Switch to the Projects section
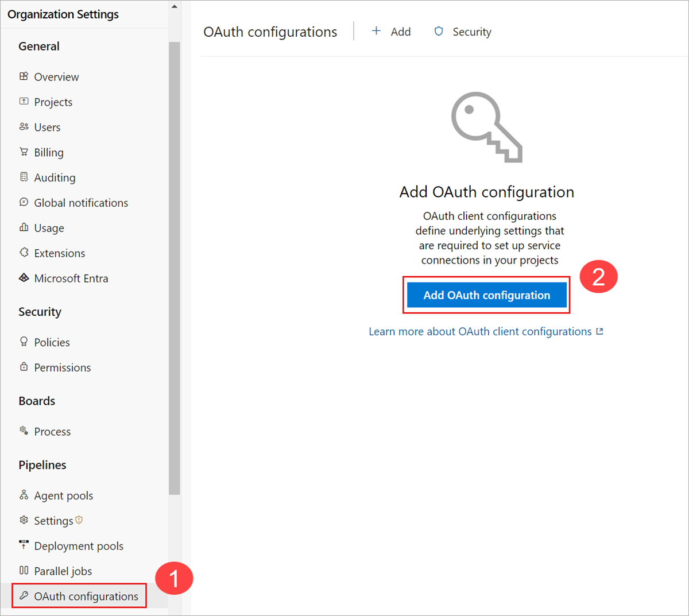This screenshot has height=616, width=689. 53,102
